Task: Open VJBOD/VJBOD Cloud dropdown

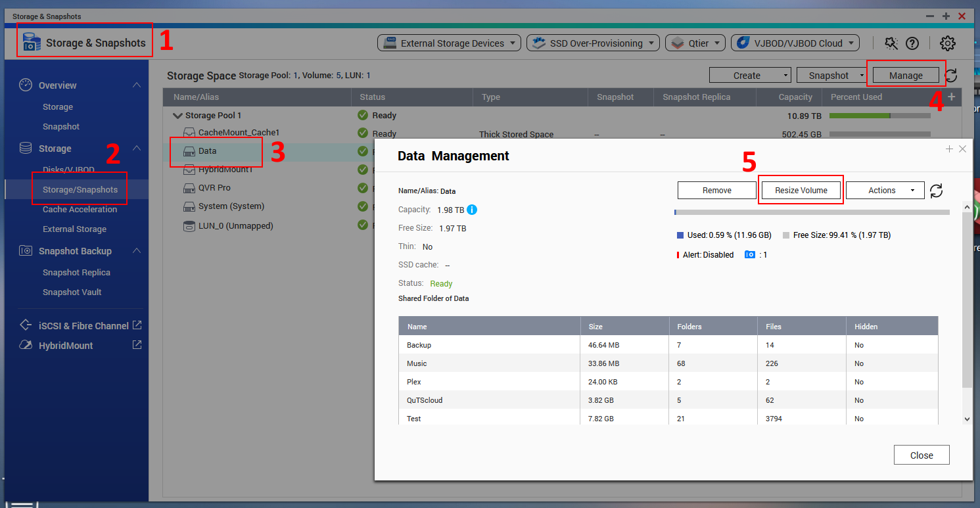Action: coord(795,43)
